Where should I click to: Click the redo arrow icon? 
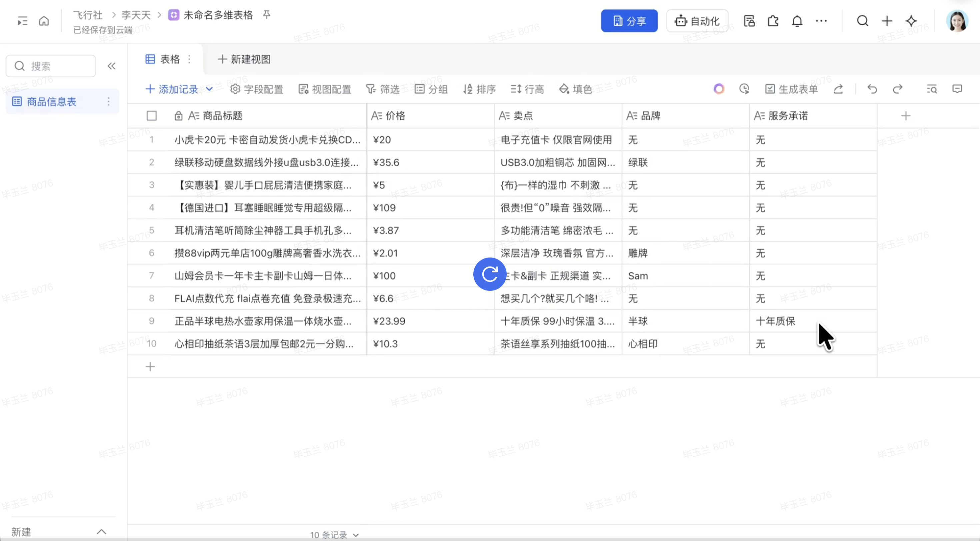click(x=897, y=89)
